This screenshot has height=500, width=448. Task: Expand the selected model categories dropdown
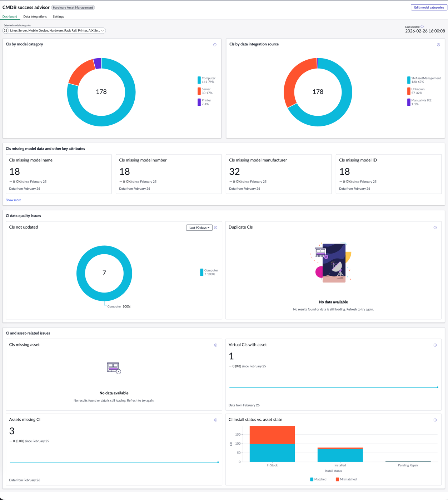point(54,31)
